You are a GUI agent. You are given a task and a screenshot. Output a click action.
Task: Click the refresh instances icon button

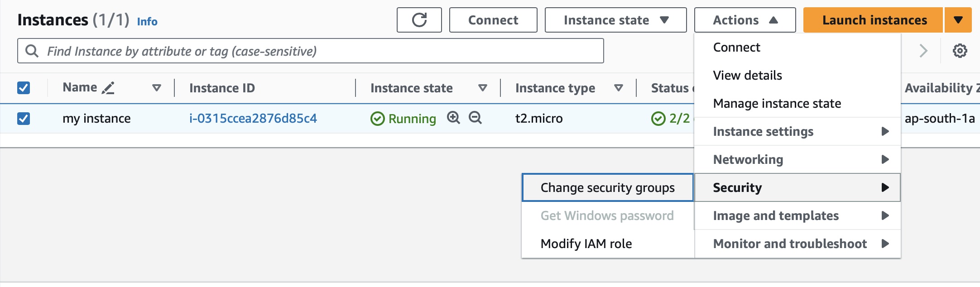tap(419, 20)
